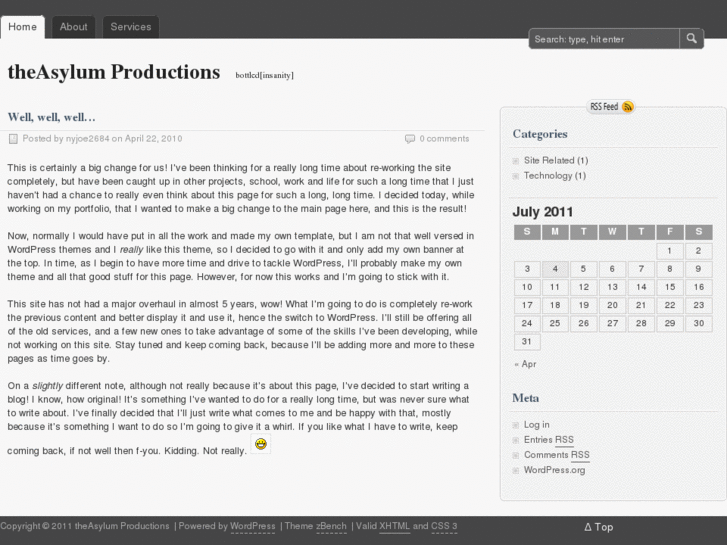Open the Services menu tab

point(131,27)
